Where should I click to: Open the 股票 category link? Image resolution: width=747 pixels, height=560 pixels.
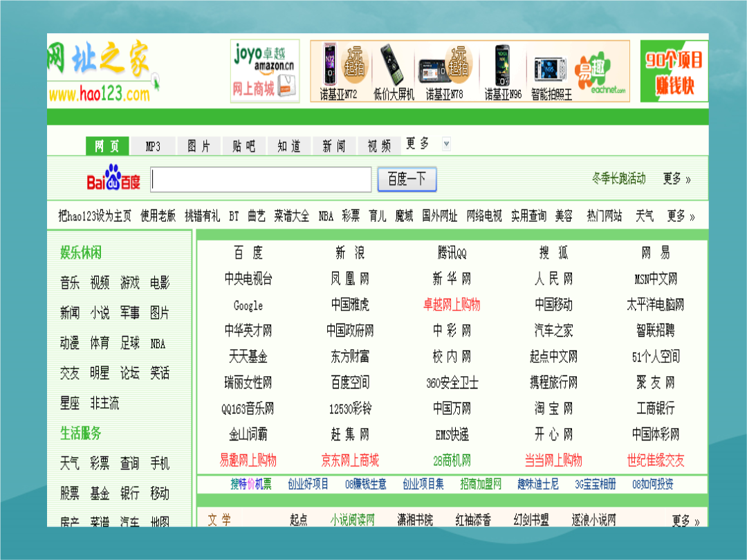coord(70,494)
